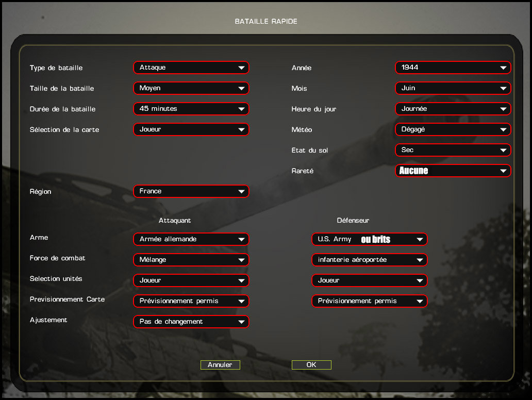The image size is (532, 400).
Task: Click the Heure du jour label
Action: pos(314,109)
